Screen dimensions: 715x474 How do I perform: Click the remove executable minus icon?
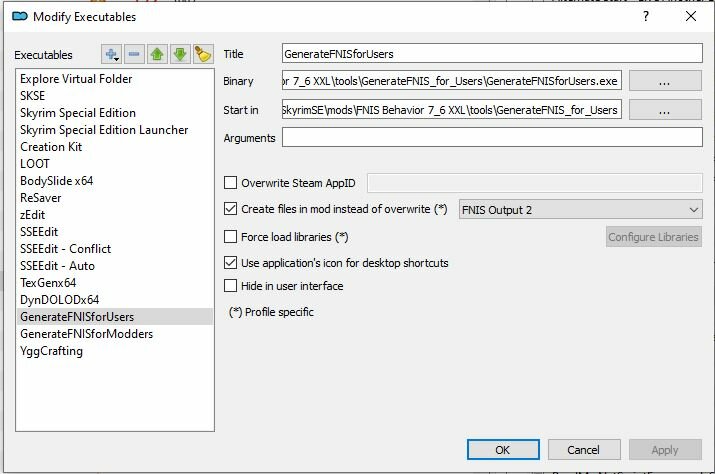pyautogui.click(x=134, y=54)
